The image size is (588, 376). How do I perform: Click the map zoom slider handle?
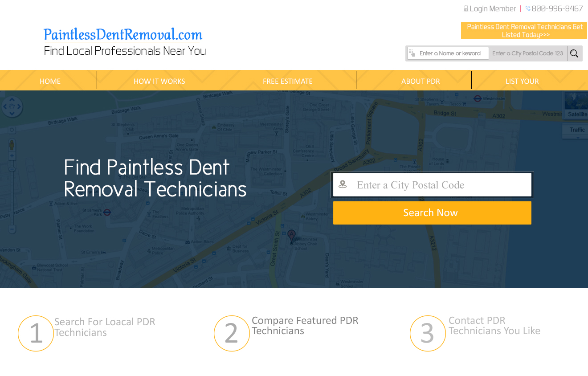pos(12,169)
